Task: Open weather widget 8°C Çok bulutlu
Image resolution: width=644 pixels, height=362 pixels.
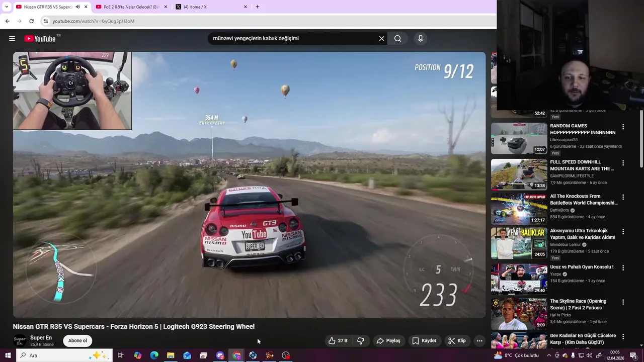Action: click(x=516, y=355)
